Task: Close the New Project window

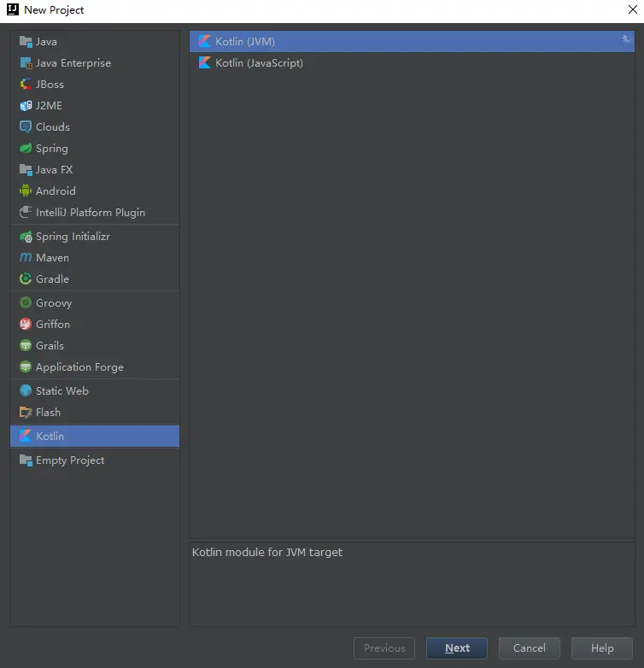Action: pos(633,9)
